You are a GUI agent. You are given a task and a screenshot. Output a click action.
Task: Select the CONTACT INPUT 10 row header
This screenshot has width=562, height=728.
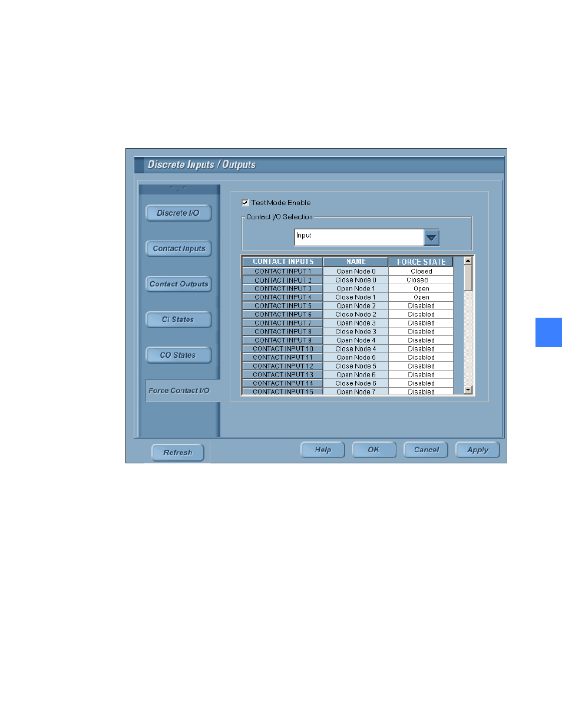click(x=283, y=349)
